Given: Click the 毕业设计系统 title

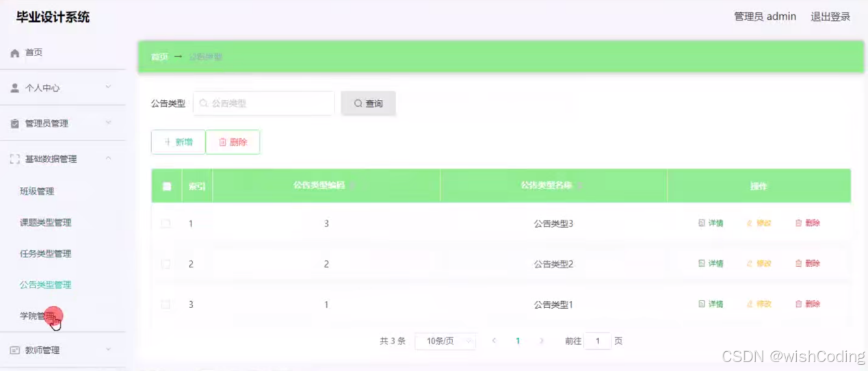Looking at the screenshot, I should point(53,17).
